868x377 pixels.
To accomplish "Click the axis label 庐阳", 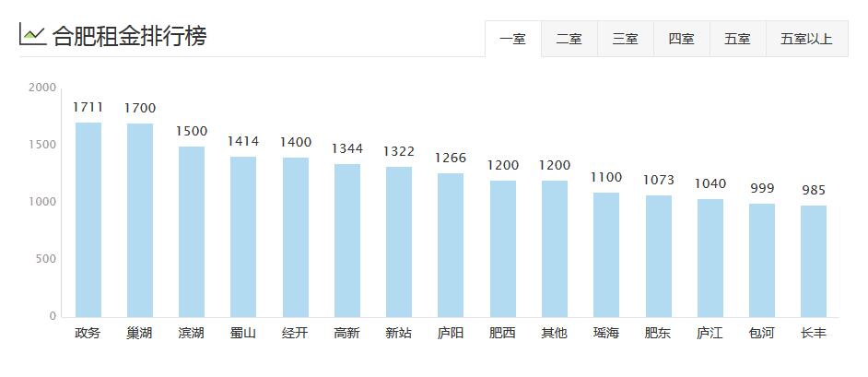I will 451,334.
